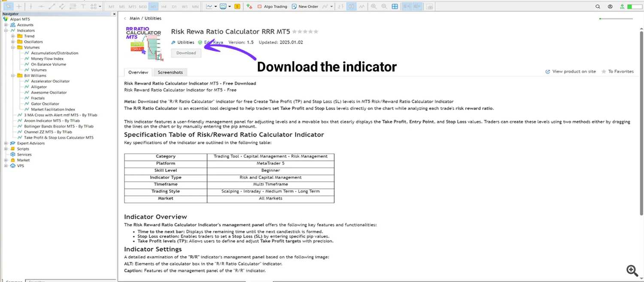Click the green connection status bar
The height and width of the screenshot is (282, 644).
click(x=635, y=6)
